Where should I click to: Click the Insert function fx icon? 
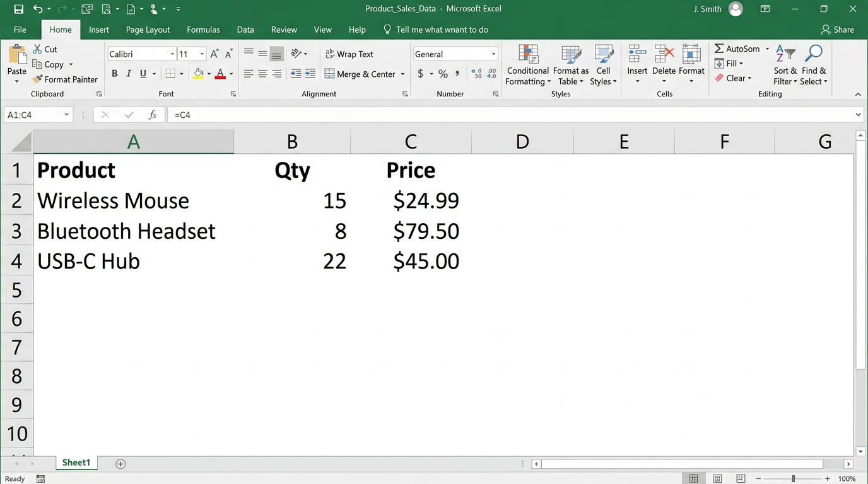click(153, 115)
